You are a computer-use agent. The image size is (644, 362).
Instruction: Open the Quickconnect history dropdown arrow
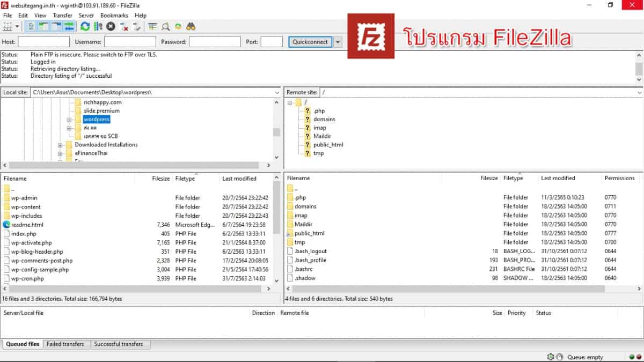338,42
